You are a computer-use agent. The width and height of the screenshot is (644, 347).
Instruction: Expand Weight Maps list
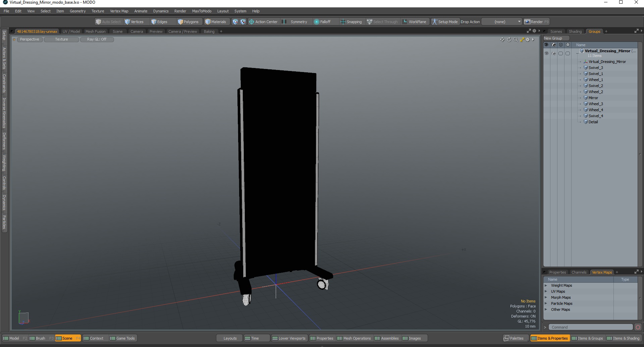tap(546, 285)
